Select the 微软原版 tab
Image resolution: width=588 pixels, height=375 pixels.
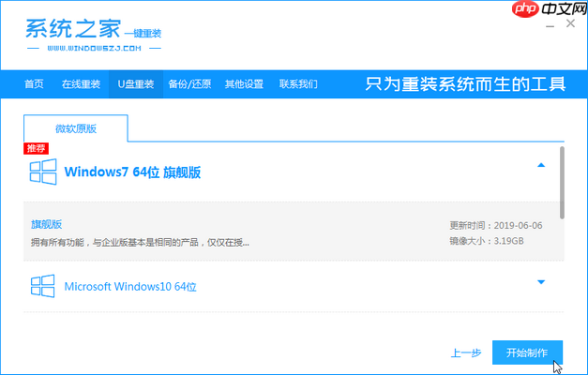[x=76, y=128]
